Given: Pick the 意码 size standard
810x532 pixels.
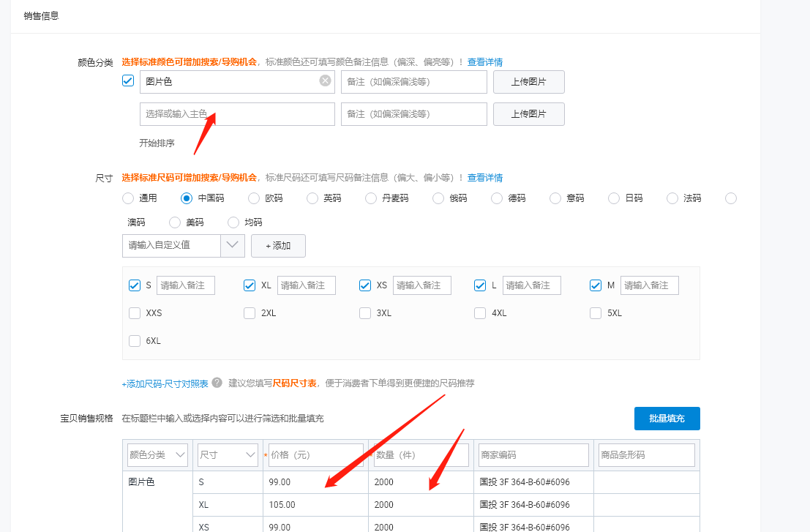Looking at the screenshot, I should (x=555, y=198).
